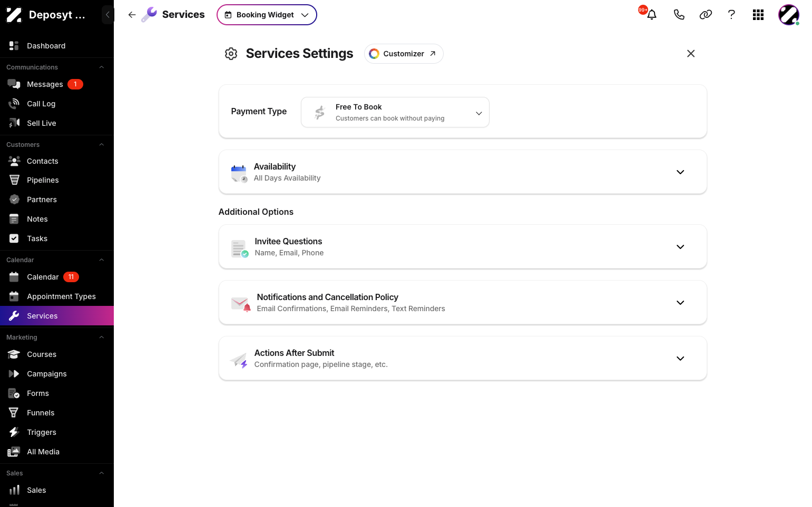Close the Services Settings panel
This screenshot has height=507, width=812.
pyautogui.click(x=691, y=54)
